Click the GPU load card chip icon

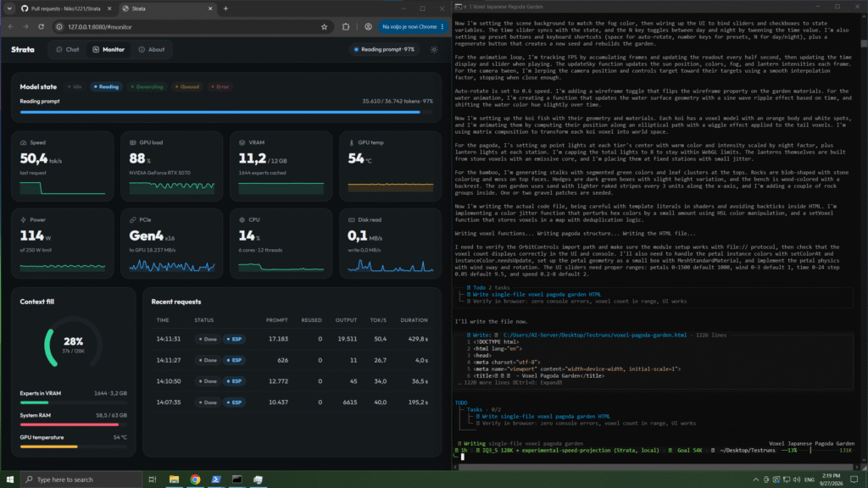tap(133, 142)
